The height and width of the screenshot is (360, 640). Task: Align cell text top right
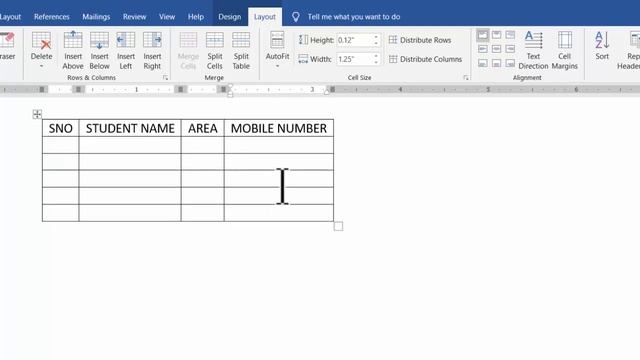click(510, 35)
